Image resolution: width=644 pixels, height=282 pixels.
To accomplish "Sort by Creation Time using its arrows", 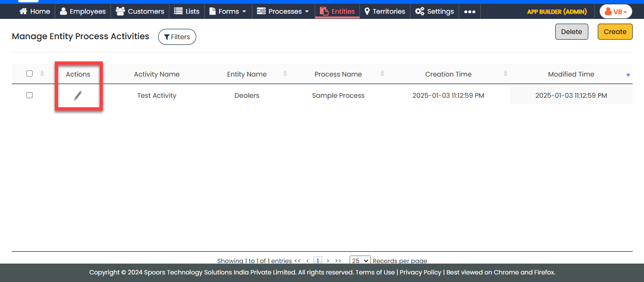I will pyautogui.click(x=505, y=74).
